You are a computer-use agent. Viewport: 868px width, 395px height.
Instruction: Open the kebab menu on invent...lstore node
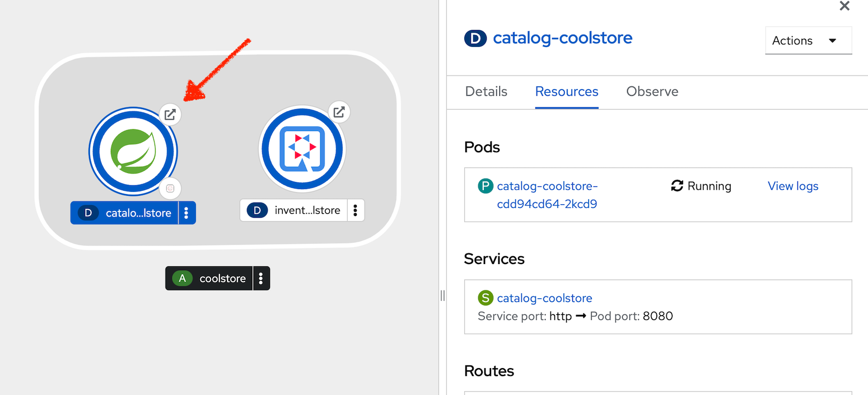click(x=356, y=210)
